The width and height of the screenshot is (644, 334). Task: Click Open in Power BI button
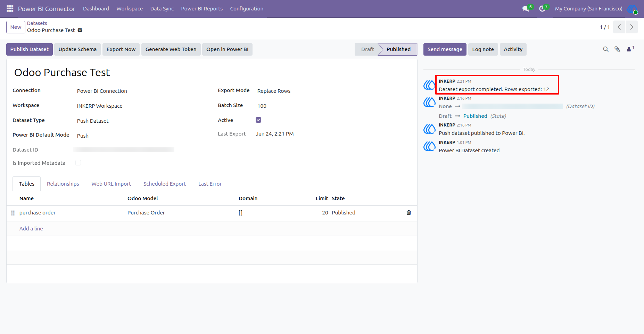[227, 49]
